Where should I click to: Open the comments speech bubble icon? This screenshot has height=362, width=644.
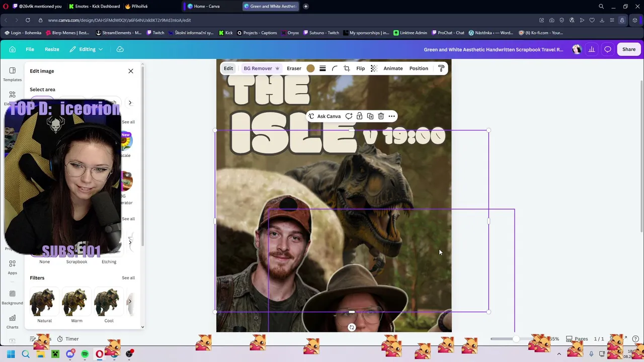click(608, 49)
